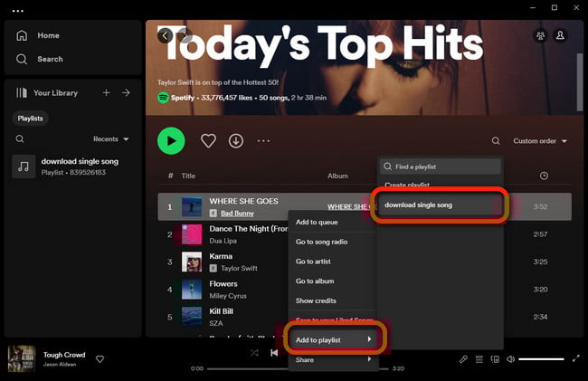Choose Create playlist in submenu
Screen dimensions: 588x381
(x=407, y=185)
